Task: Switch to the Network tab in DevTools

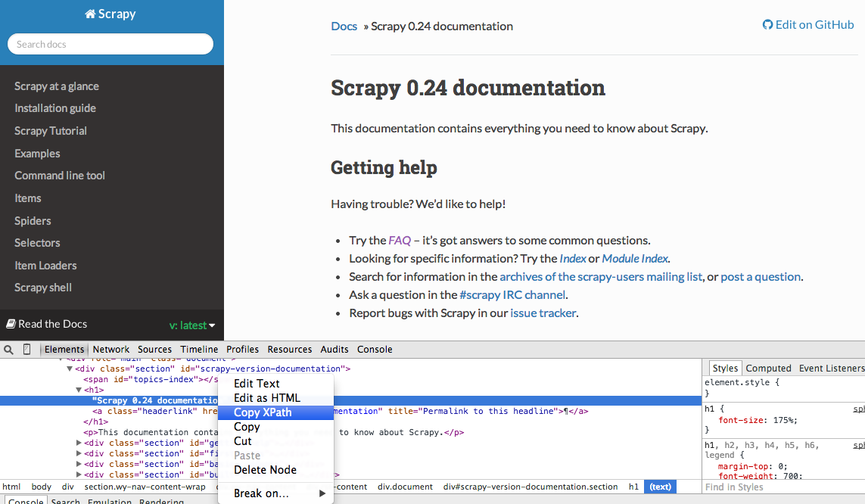Action: (111, 350)
